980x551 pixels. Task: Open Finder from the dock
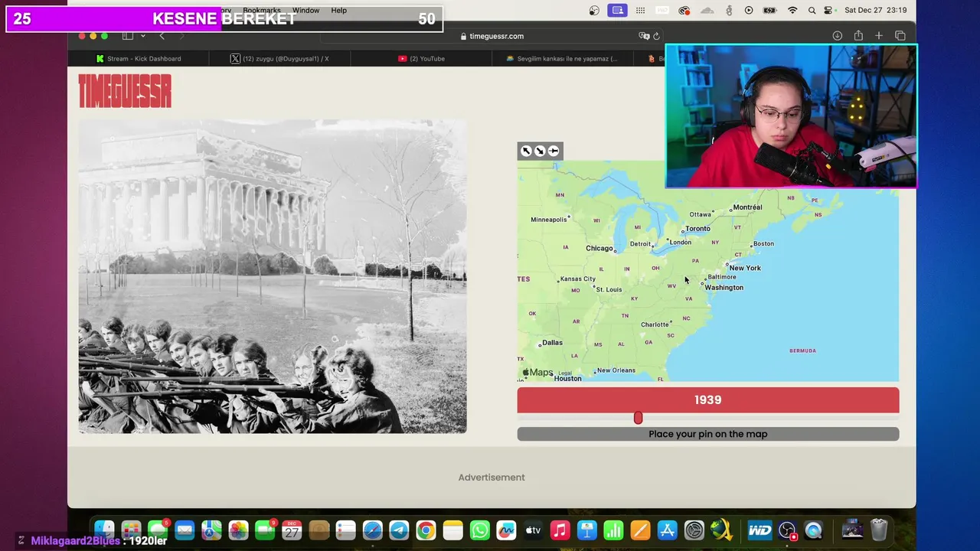[104, 530]
